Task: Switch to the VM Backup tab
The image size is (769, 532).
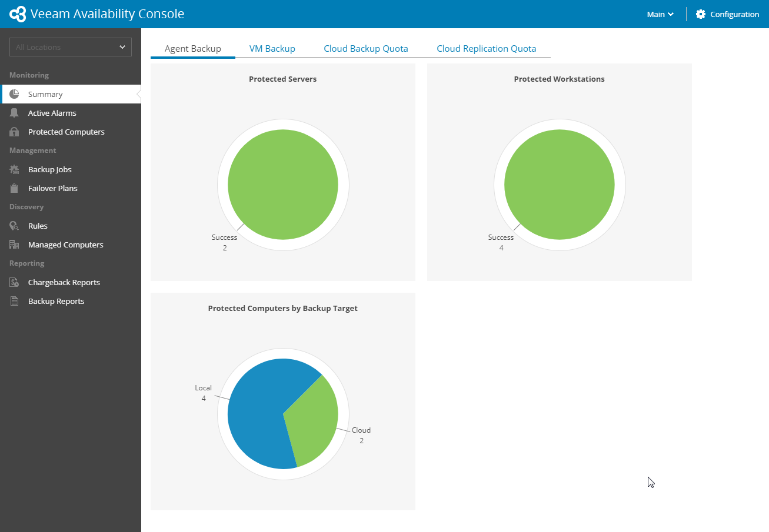Action: click(x=272, y=49)
